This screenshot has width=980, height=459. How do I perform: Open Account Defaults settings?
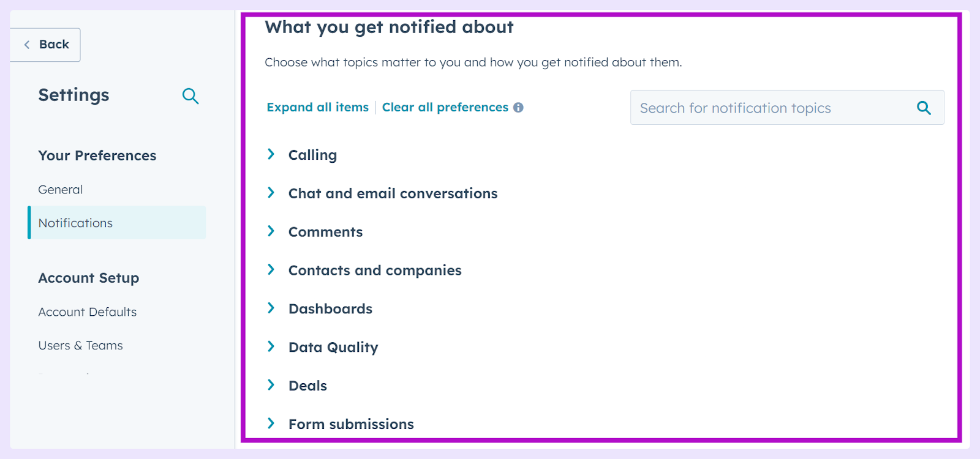tap(88, 312)
